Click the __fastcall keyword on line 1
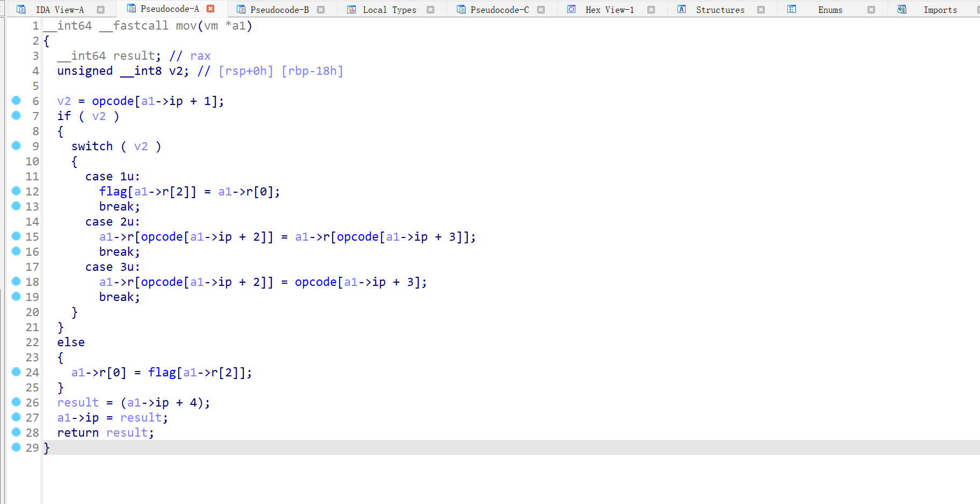The image size is (980, 504). 134,26
